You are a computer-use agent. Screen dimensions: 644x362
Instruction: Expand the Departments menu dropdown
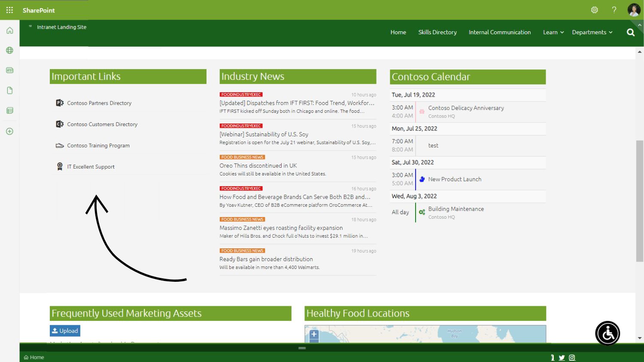point(592,32)
